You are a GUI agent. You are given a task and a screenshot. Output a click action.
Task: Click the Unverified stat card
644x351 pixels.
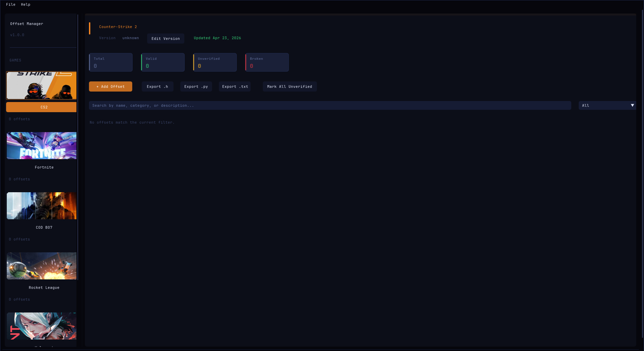pos(214,62)
